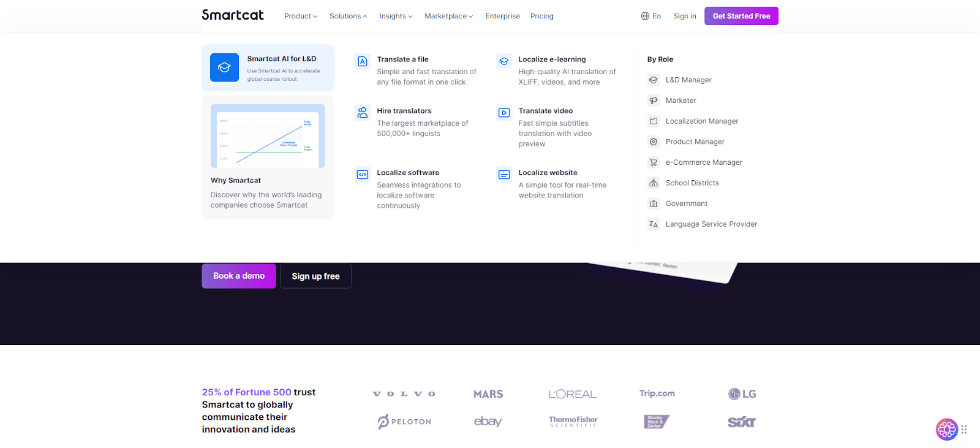Click the grid dots beside chat widget

pos(964,430)
